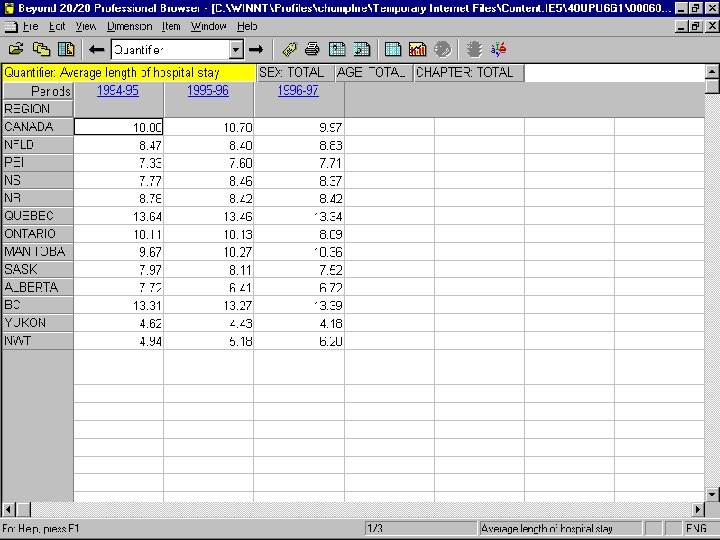Select the BC row header
The width and height of the screenshot is (720, 540).
pyautogui.click(x=38, y=305)
